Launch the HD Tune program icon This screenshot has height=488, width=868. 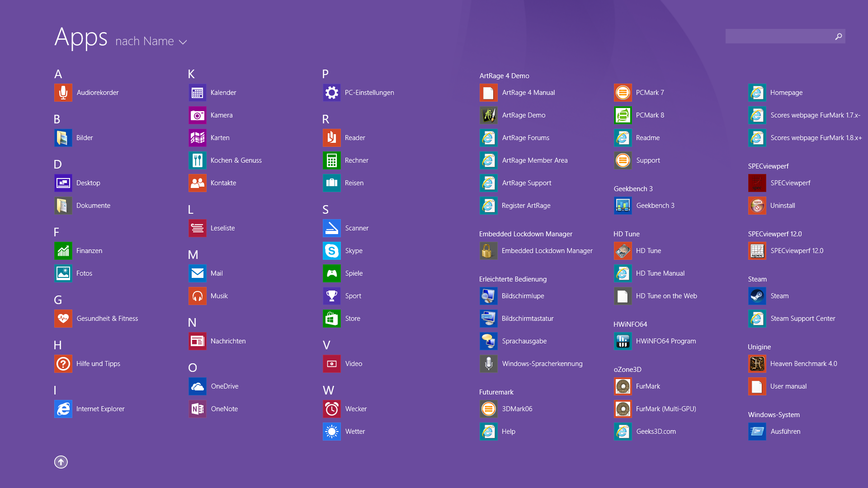(x=623, y=251)
